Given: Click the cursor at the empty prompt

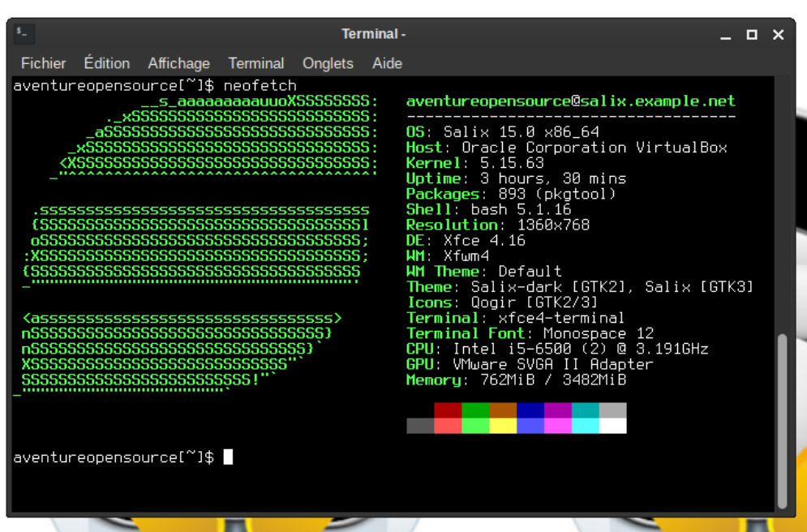Looking at the screenshot, I should point(228,457).
